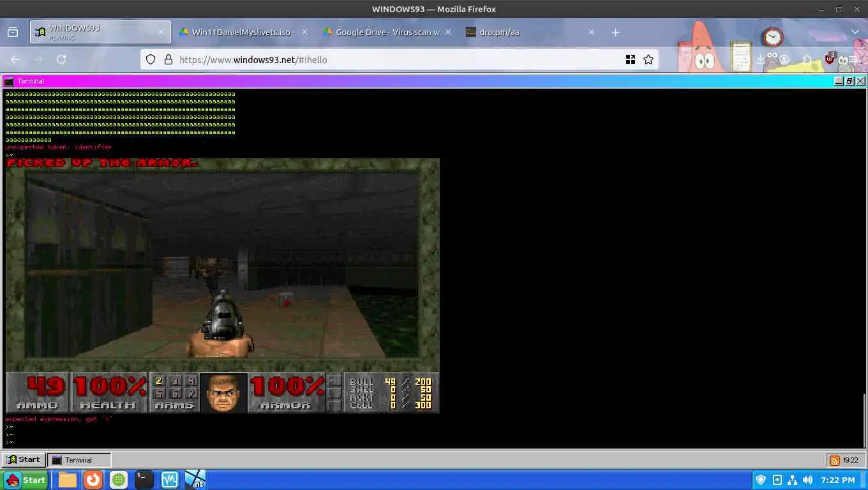The height and width of the screenshot is (490, 868).
Task: Close the dro.pm/aa tab
Action: point(591,32)
